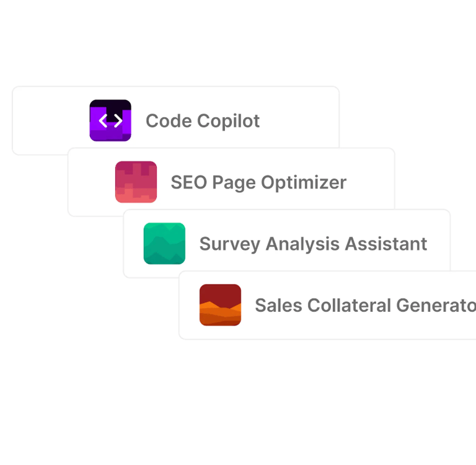Image resolution: width=476 pixels, height=465 pixels.
Task: Click the word "Sales" in fourth card
Action: pos(277,306)
